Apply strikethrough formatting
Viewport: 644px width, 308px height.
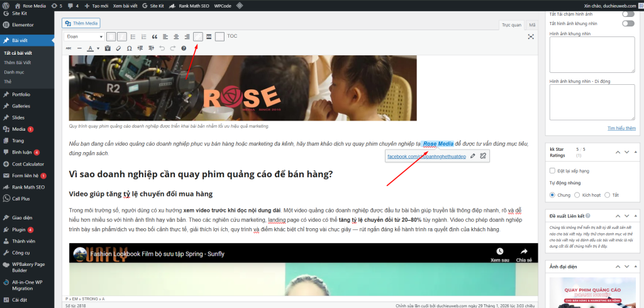(68, 48)
